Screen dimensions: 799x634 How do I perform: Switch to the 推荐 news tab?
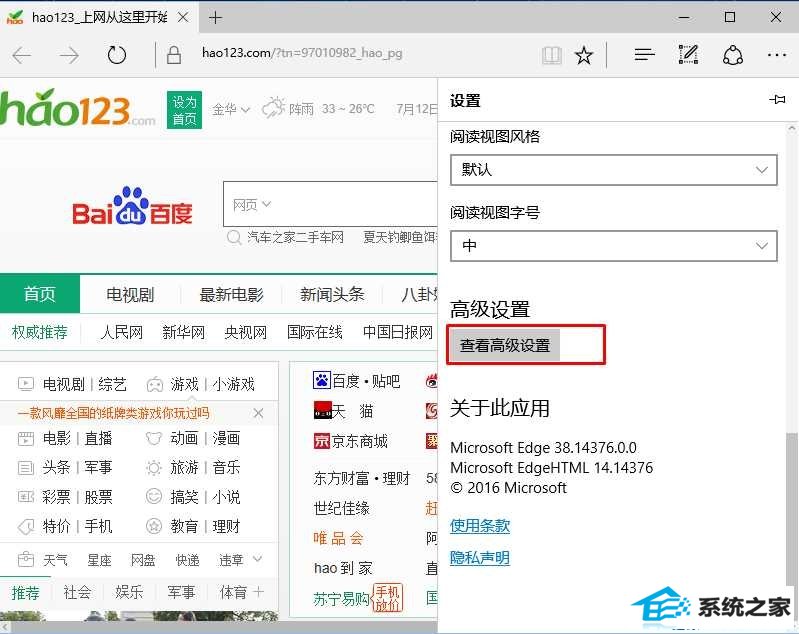[25, 592]
